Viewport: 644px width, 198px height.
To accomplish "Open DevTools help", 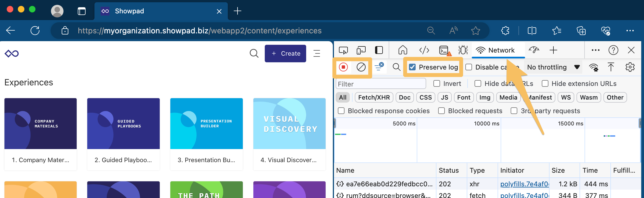I will click(613, 50).
